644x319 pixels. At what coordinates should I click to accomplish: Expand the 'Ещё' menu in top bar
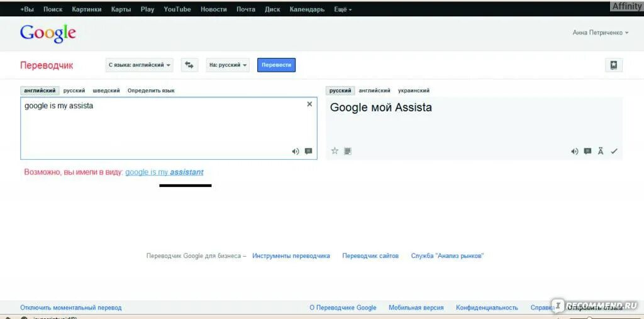click(343, 9)
